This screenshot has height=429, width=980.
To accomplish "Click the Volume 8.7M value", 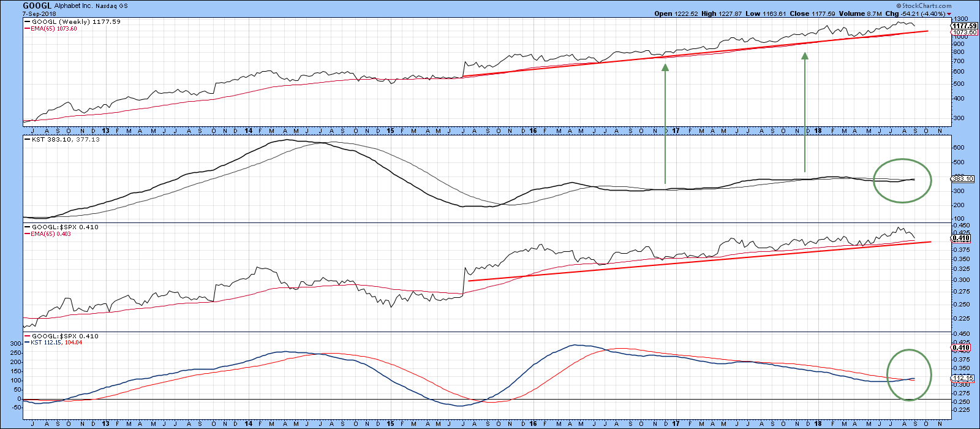I will coord(861,13).
